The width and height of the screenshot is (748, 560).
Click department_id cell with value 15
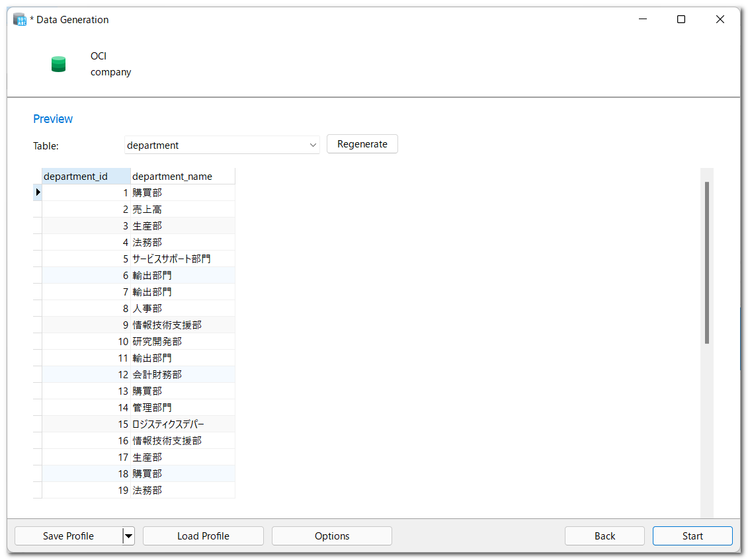pos(86,424)
